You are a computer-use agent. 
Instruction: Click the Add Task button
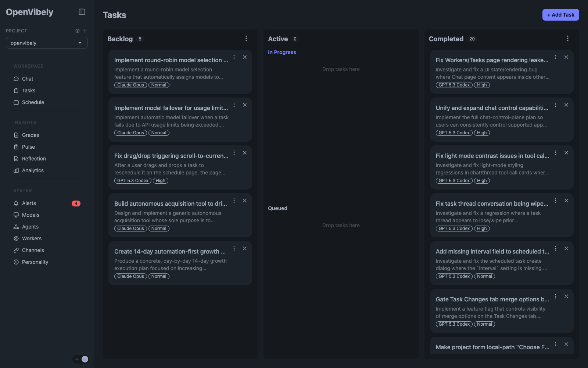tap(560, 15)
